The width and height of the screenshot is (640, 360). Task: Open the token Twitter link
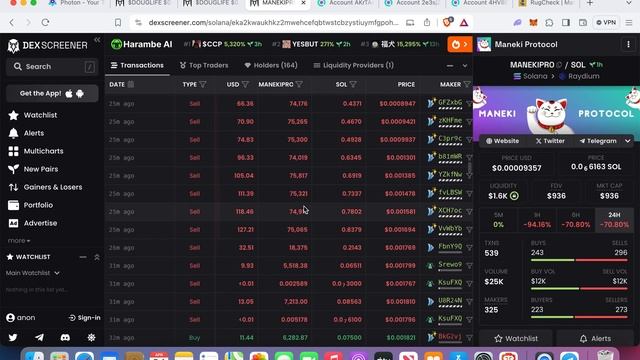click(550, 141)
